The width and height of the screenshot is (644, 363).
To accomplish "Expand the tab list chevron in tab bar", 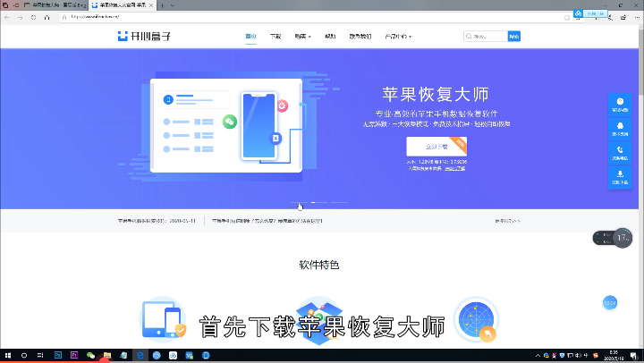I will click(173, 5).
